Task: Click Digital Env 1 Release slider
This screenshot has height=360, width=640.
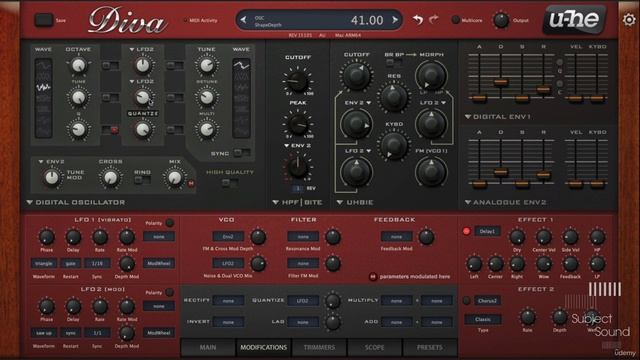Action: pos(543,89)
